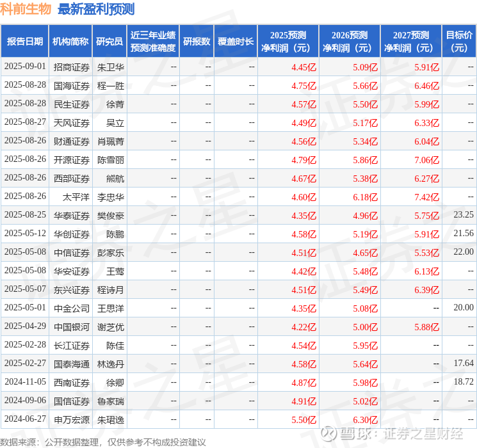Click 7.06亿 in 开源证券 row
The height and width of the screenshot is (448, 477).
coord(427,160)
